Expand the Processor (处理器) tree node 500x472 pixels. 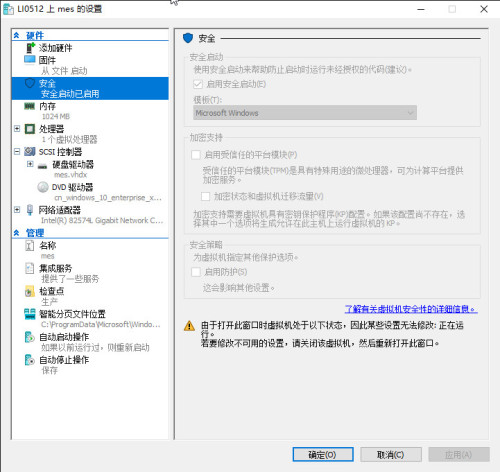[17, 129]
